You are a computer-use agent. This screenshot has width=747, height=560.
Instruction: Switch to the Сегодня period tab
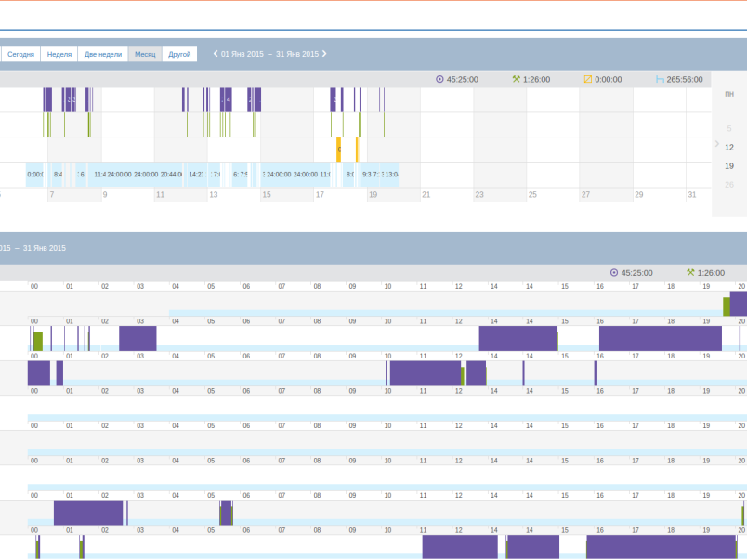coord(20,54)
